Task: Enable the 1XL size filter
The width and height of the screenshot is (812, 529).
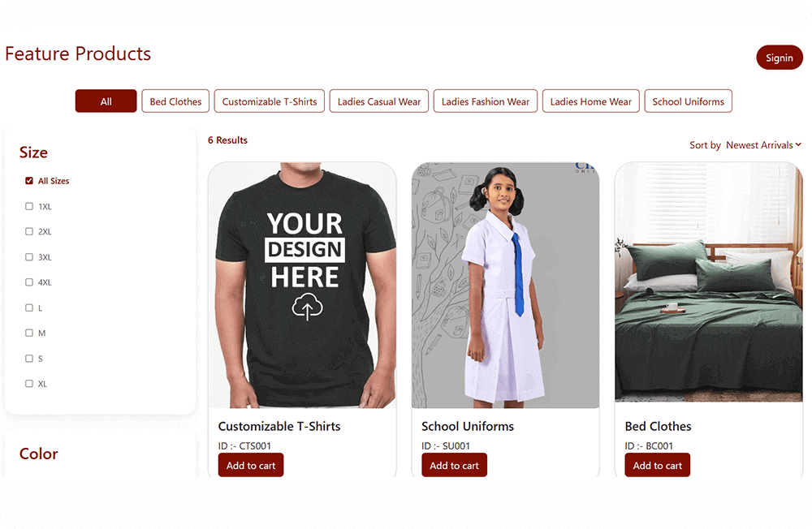Action: 29,207
